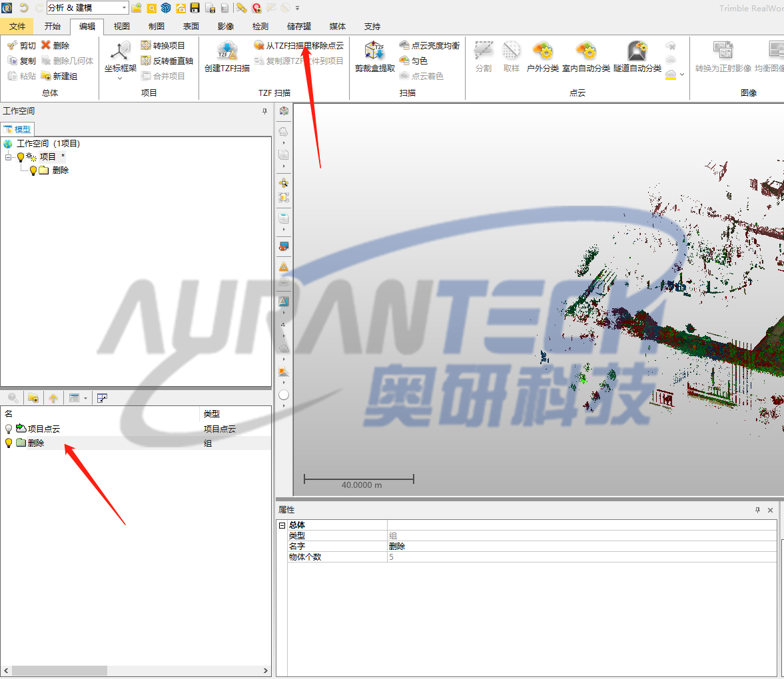784x679 pixels.
Task: Run 户外分类 outdoor classification
Action: pos(542,57)
